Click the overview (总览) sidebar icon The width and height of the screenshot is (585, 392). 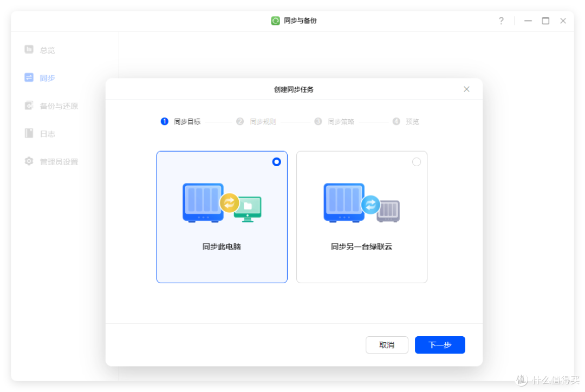[x=29, y=50]
